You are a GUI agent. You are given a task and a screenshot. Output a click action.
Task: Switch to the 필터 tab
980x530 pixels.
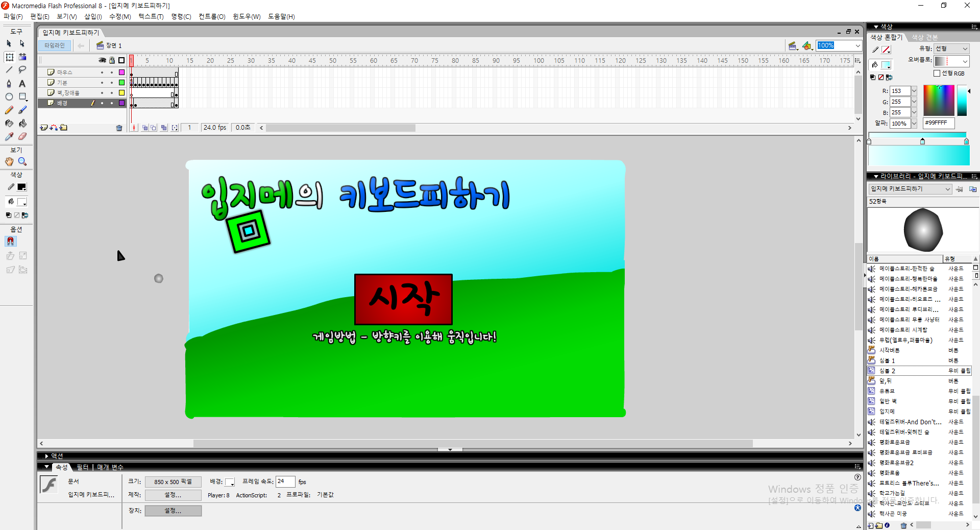(x=82, y=467)
